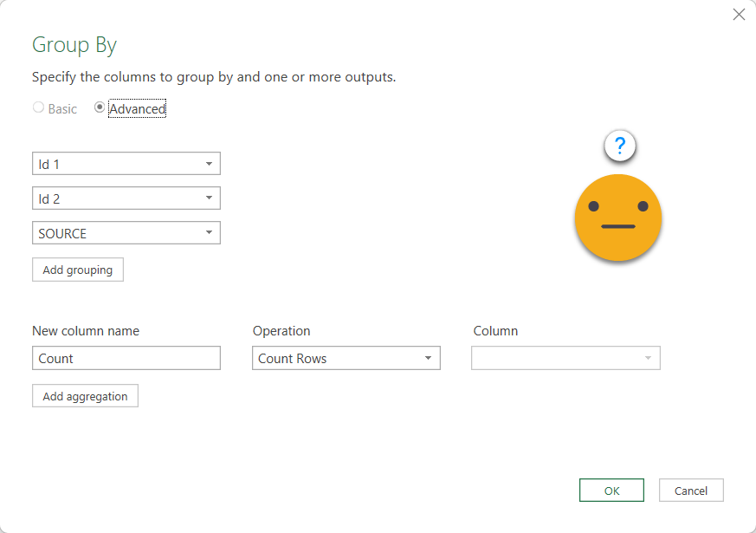Viewport: 756px width, 533px height.
Task: Select the Advanced radio option
Action: pos(100,108)
